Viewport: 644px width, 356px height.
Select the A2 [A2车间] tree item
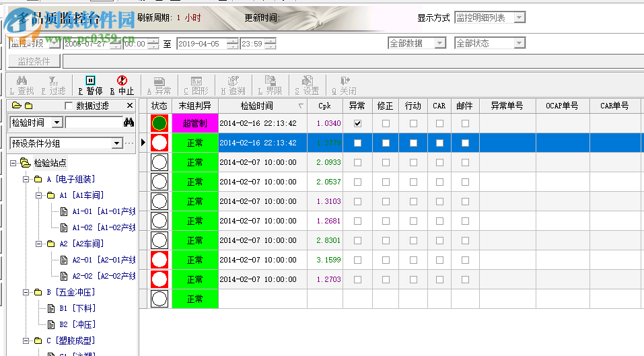[81, 244]
